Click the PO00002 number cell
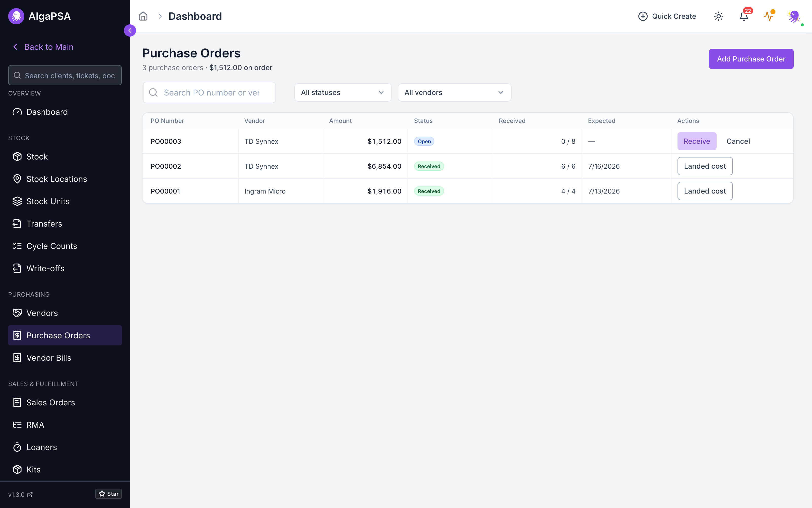This screenshot has height=508, width=812. pos(190,166)
